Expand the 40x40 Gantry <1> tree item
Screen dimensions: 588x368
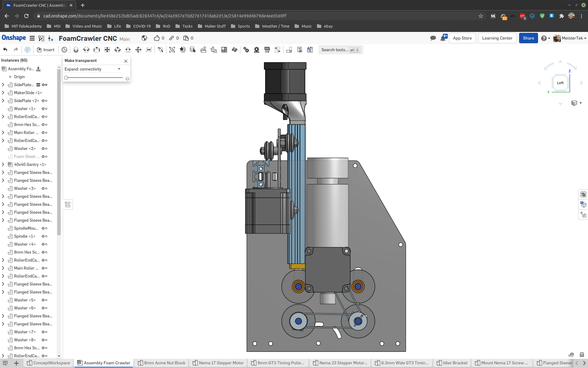click(3, 164)
